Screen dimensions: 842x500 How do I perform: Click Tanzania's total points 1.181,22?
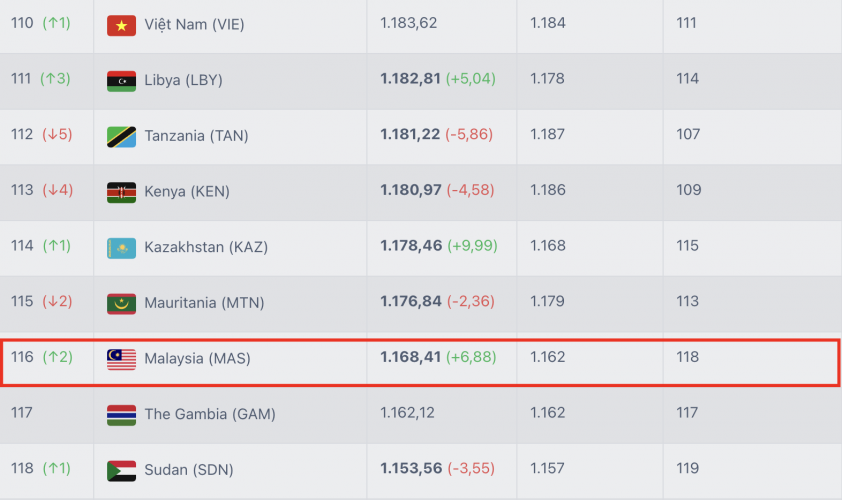click(x=410, y=135)
